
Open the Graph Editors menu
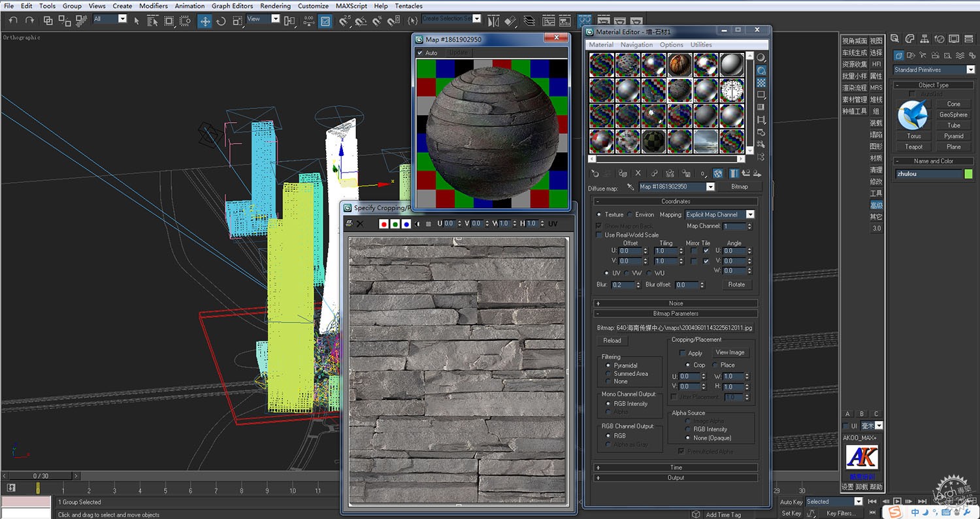(232, 6)
